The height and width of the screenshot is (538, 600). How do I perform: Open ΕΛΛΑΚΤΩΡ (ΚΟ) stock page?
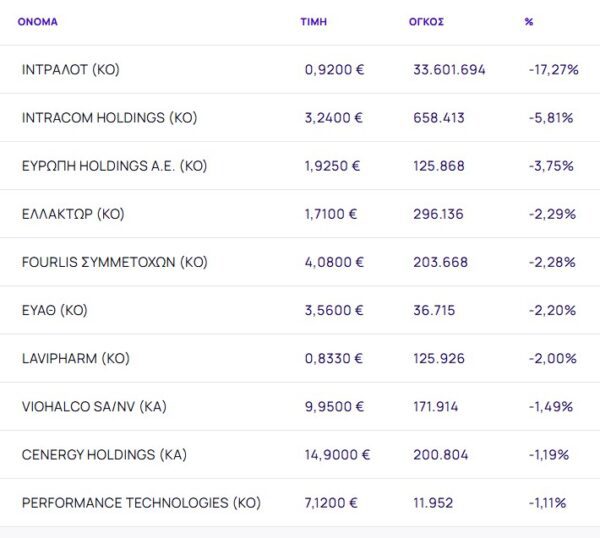[73, 214]
